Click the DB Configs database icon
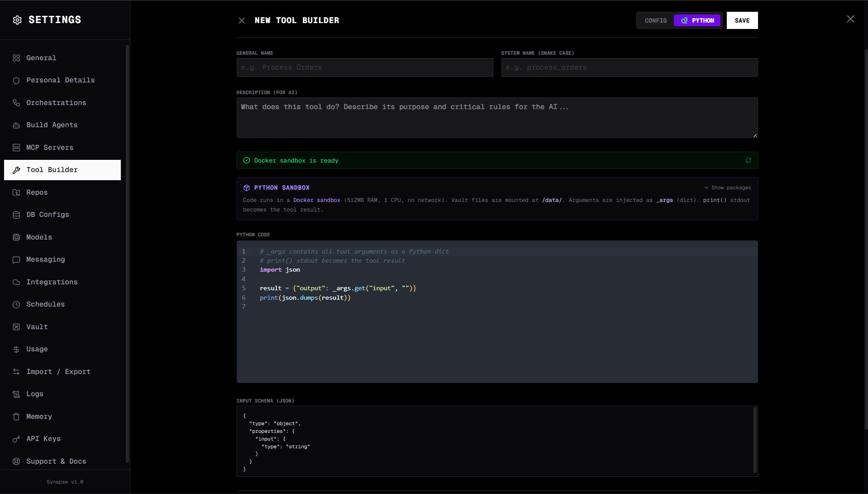This screenshot has width=868, height=494. 16,215
